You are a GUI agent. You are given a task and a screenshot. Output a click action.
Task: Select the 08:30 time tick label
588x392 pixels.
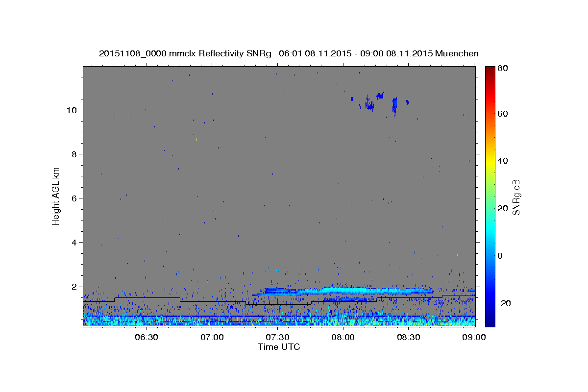pos(409,337)
